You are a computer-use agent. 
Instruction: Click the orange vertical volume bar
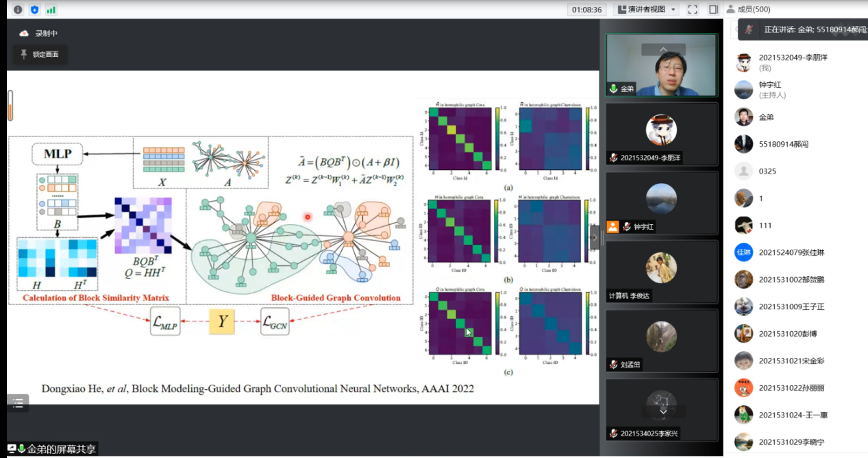click(x=10, y=107)
